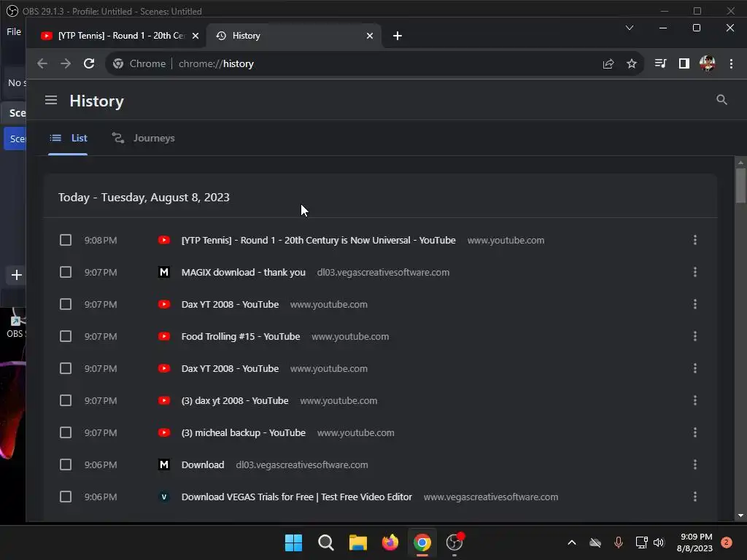Open the volume control in system tray
747x560 pixels.
click(x=659, y=542)
